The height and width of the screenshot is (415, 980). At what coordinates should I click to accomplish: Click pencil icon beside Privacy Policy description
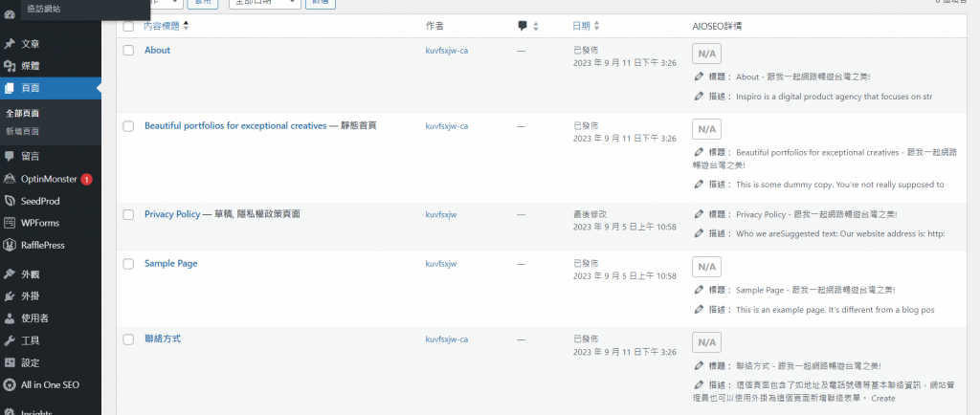tap(699, 234)
